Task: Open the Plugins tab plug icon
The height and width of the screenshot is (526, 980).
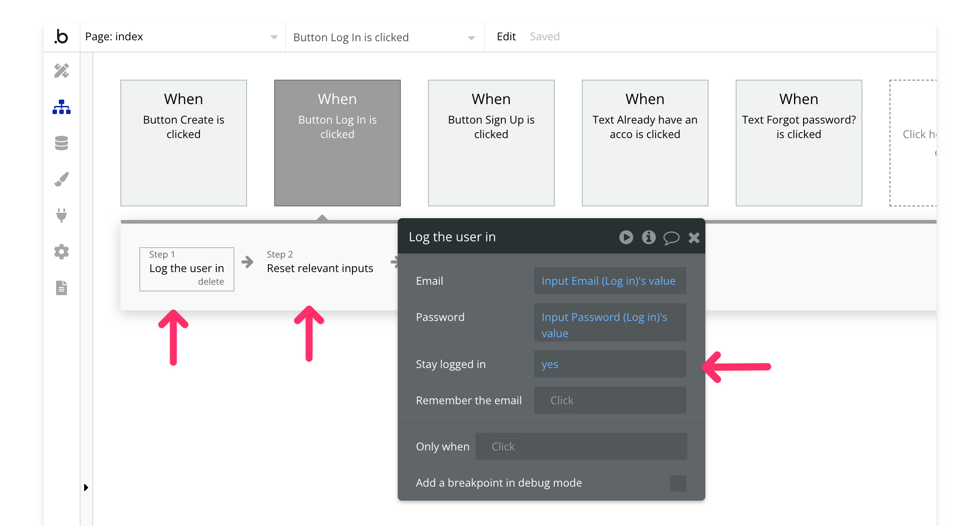Action: point(62,215)
